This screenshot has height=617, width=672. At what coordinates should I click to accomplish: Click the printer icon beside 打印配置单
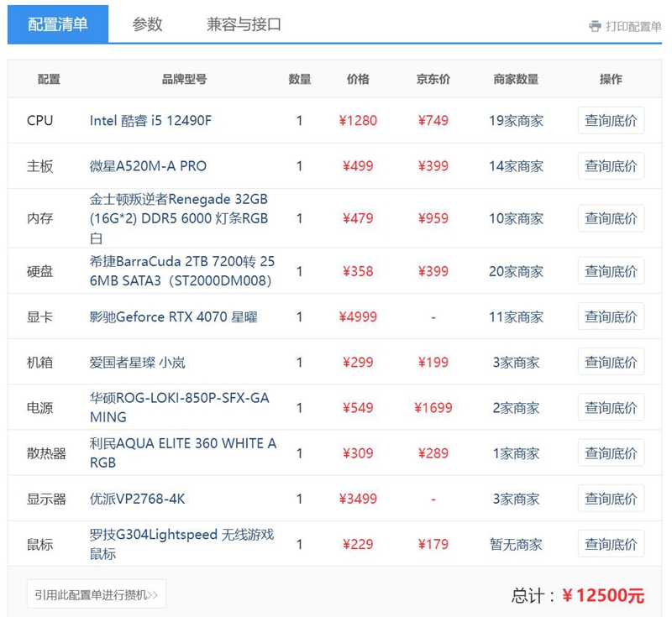[x=595, y=27]
